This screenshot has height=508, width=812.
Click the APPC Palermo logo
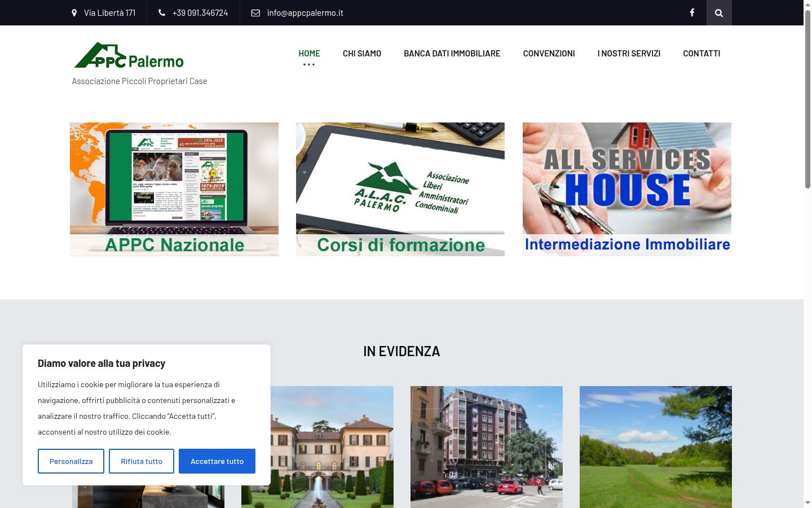pyautogui.click(x=129, y=55)
